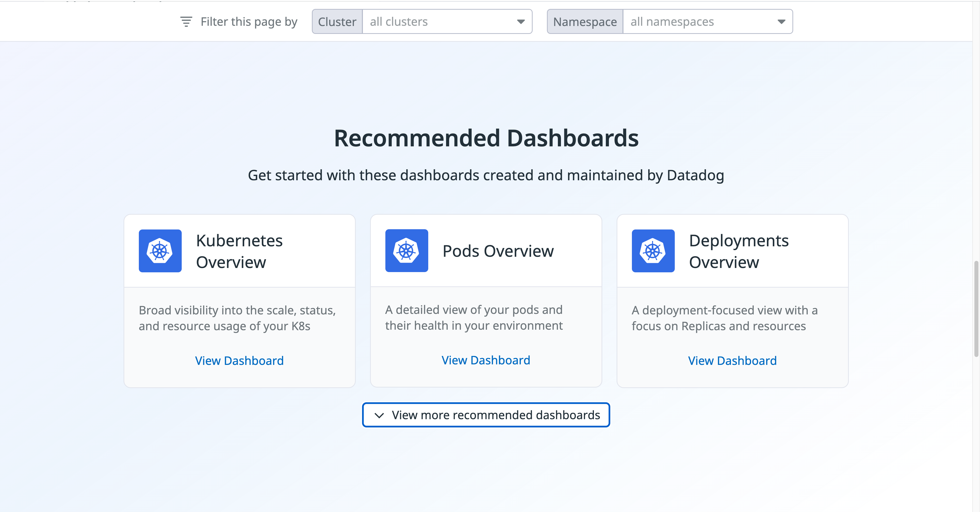The image size is (980, 512).
Task: Expand more recommended dashboards
Action: tap(486, 415)
